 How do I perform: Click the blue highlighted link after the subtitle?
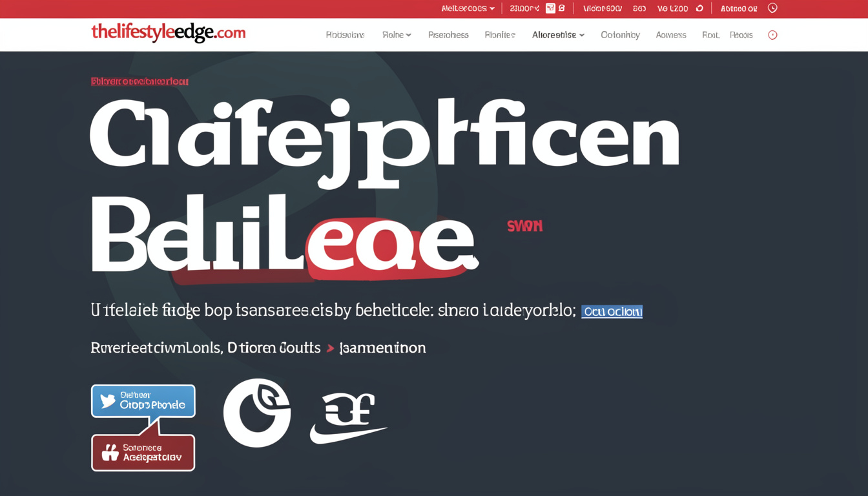(x=612, y=312)
